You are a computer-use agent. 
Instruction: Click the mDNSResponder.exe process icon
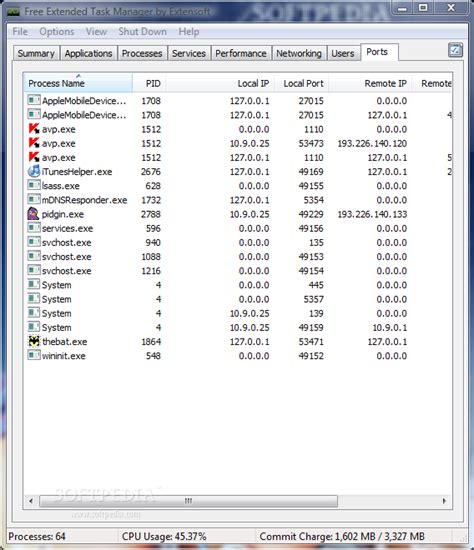(34, 199)
